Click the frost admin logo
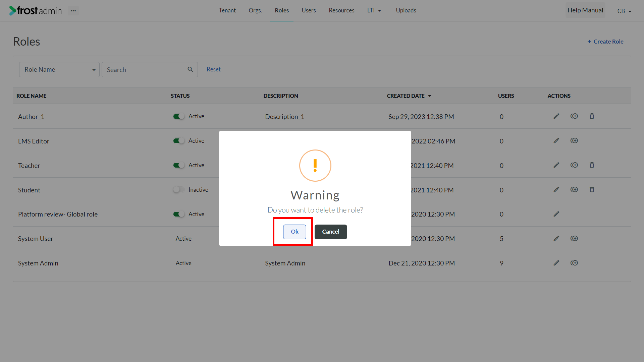Image resolution: width=644 pixels, height=362 pixels. 36,11
